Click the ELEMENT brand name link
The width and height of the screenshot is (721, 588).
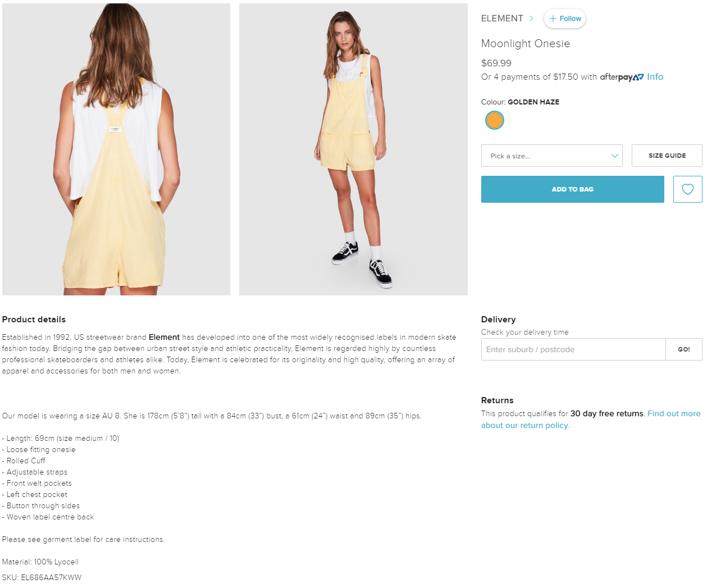click(502, 19)
